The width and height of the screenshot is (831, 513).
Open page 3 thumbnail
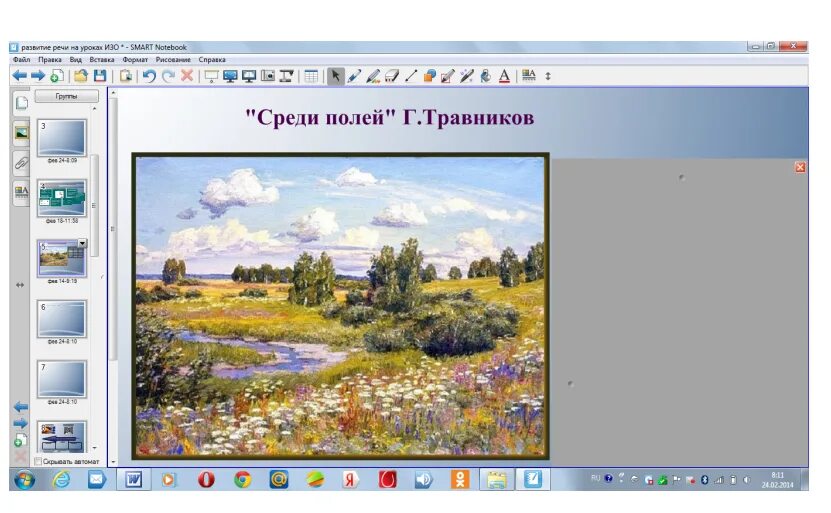[x=62, y=138]
